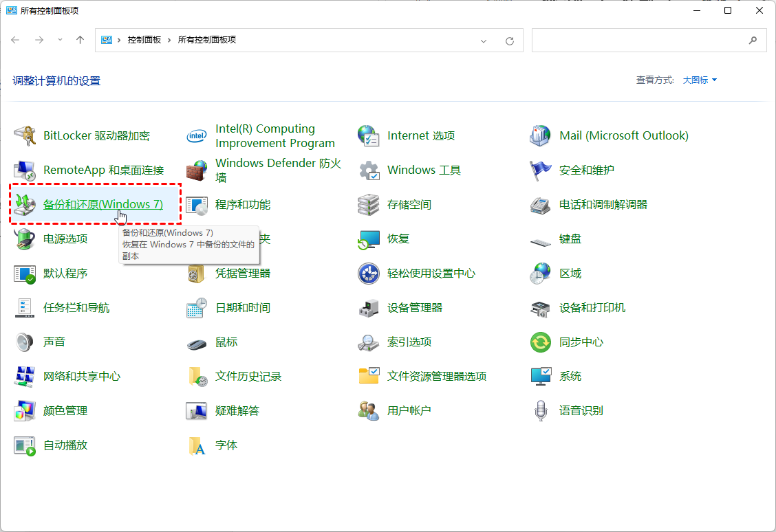Open recent locations dropdown arrow
This screenshot has width=776, height=532.
(60, 41)
